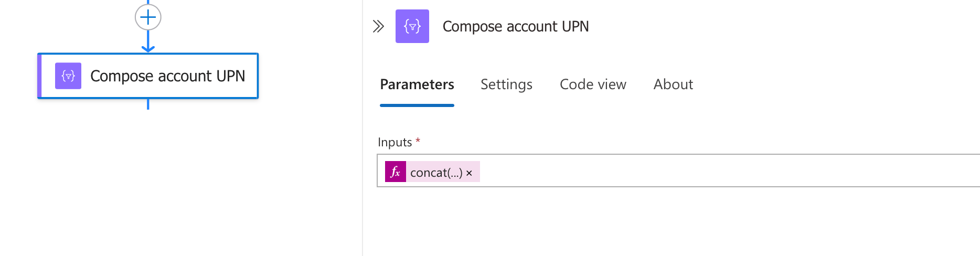Click the purple Compose icon on the flow card
This screenshot has width=980, height=256.
coord(68,76)
